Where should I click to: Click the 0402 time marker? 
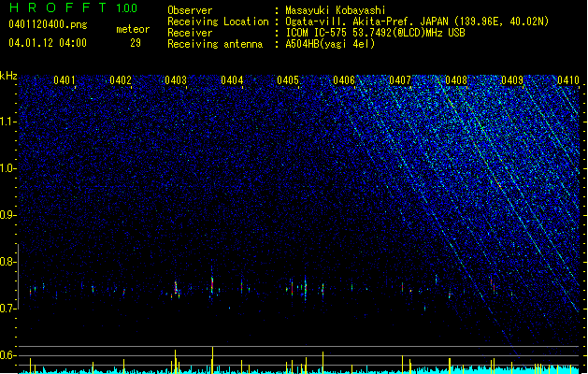click(x=121, y=80)
